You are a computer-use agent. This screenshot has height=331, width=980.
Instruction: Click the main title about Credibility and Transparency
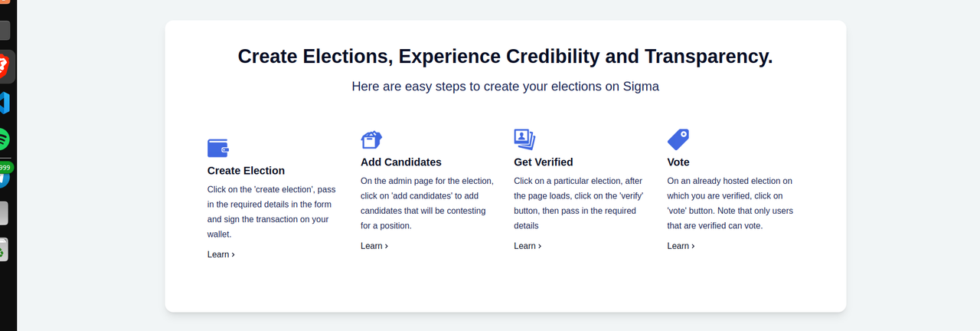pyautogui.click(x=505, y=57)
